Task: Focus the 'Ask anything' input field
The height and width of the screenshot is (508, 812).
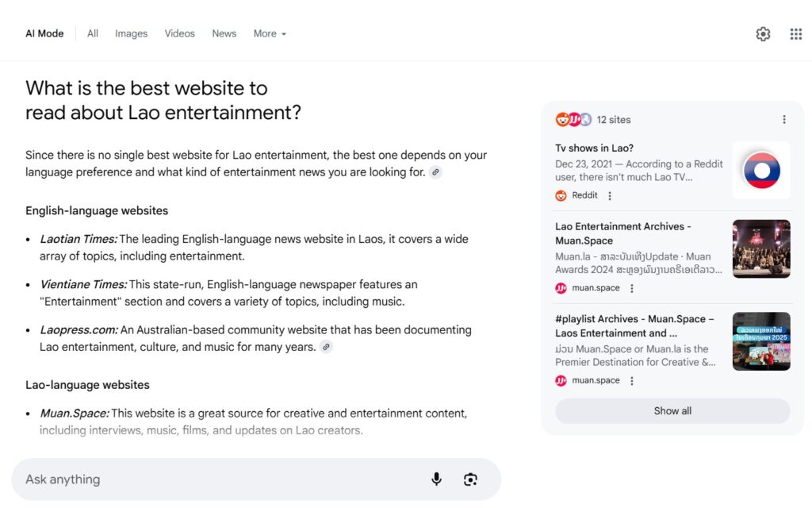Action: pos(256,479)
